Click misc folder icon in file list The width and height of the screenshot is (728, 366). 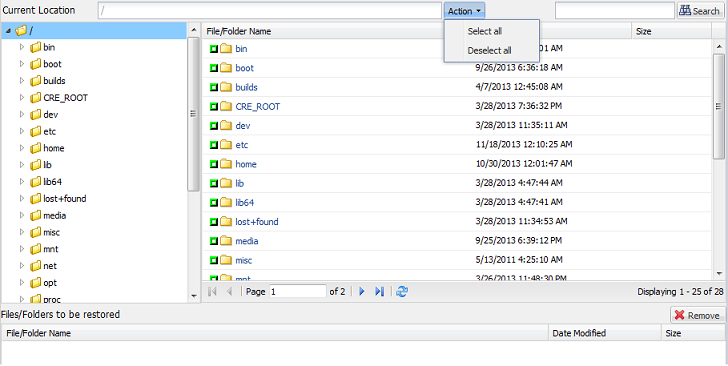click(226, 261)
